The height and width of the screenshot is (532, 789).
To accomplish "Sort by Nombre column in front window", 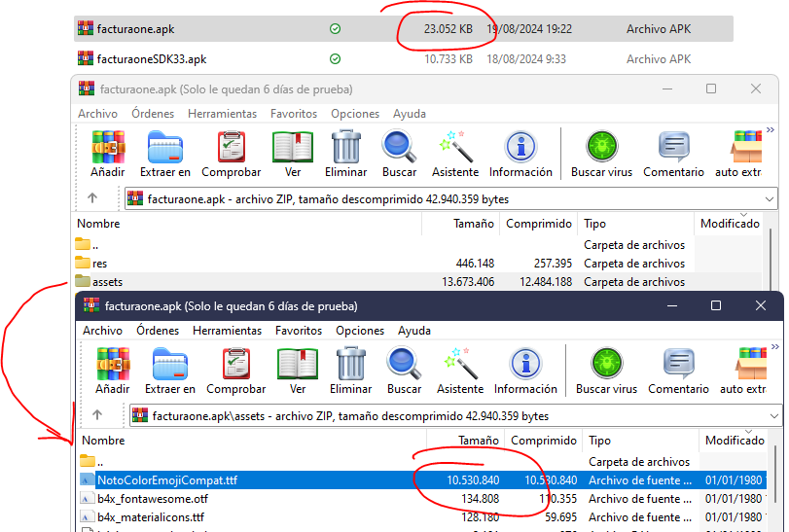I will 252,440.
